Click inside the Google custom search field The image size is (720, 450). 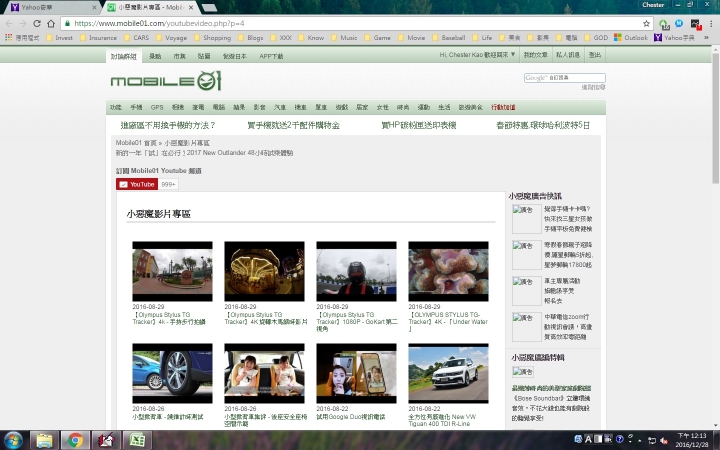point(564,78)
